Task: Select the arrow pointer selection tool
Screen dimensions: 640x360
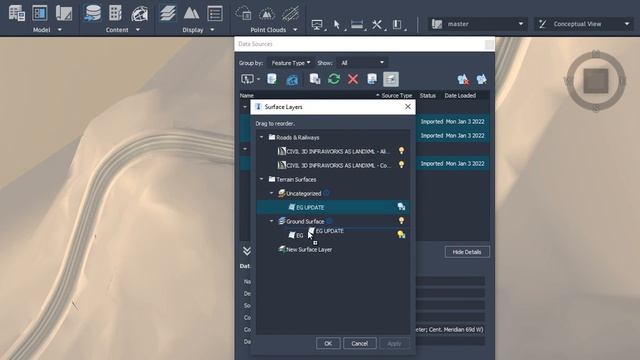Action: pyautogui.click(x=337, y=24)
